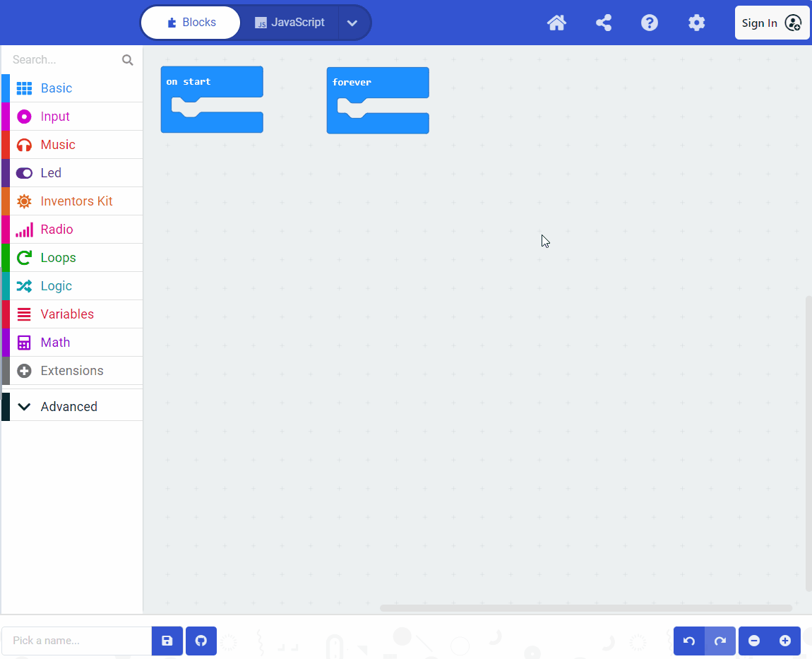
Task: Click the vertical workspace scrollbar
Action: 808,444
